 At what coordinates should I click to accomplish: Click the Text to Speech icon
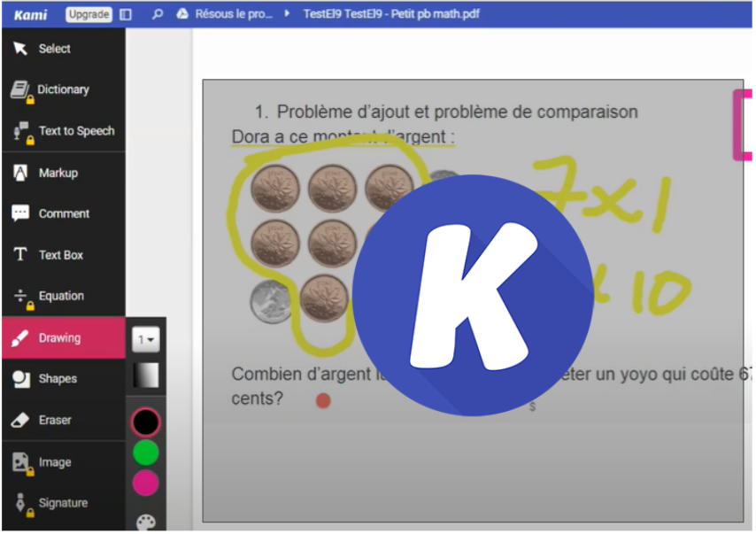point(22,132)
